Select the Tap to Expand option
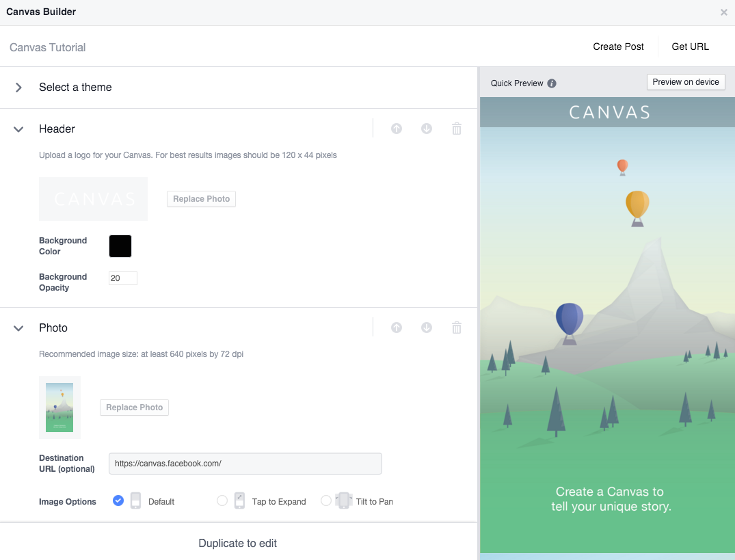This screenshot has width=735, height=560. click(222, 501)
